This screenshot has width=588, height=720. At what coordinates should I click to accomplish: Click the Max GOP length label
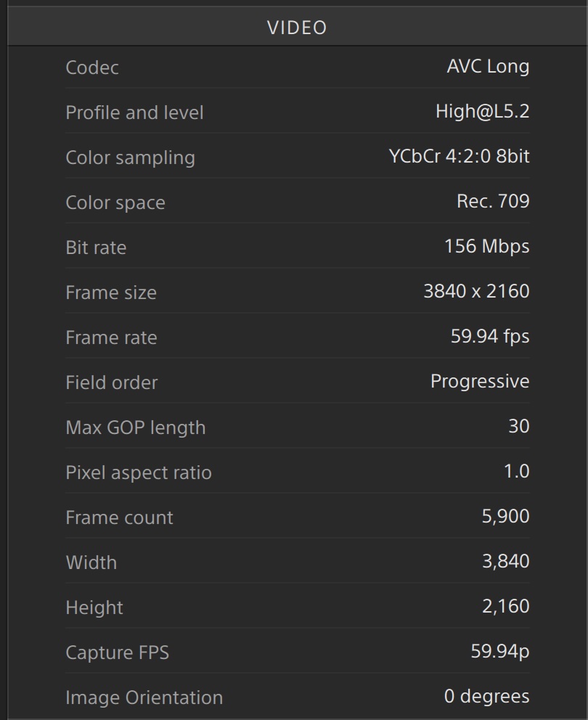pyautogui.click(x=135, y=427)
